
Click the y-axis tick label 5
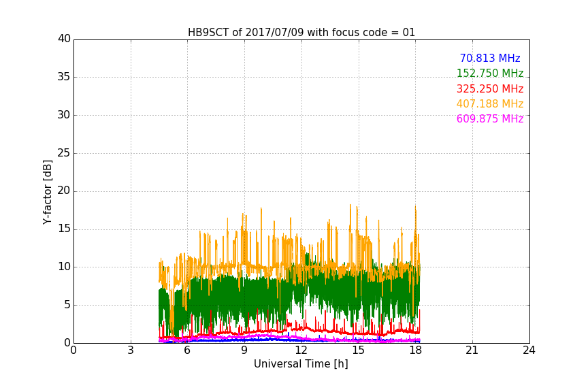[67, 305]
